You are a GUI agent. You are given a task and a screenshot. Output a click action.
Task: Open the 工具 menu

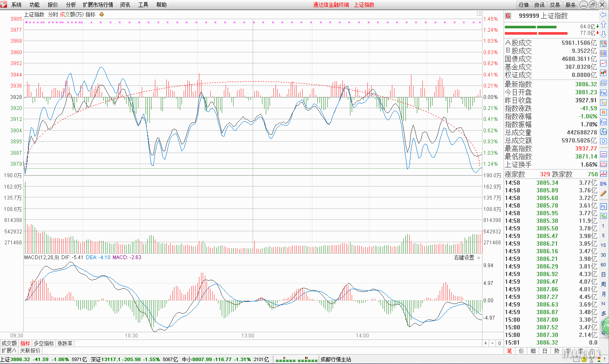point(143,5)
